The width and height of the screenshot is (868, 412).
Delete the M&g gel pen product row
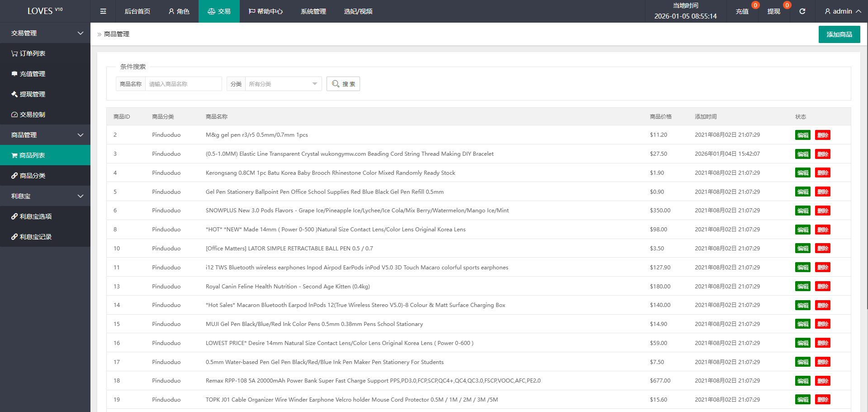click(x=822, y=135)
